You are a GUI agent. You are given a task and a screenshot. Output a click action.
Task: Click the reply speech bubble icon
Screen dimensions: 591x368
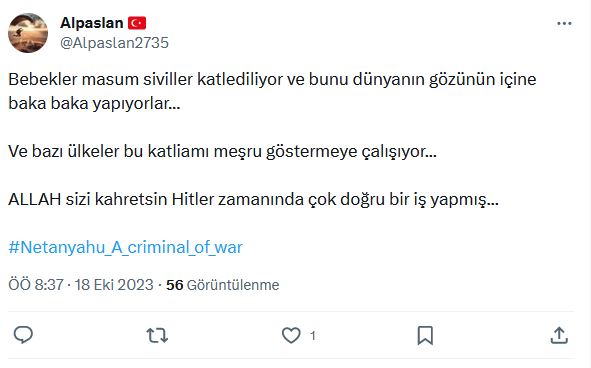point(23,335)
